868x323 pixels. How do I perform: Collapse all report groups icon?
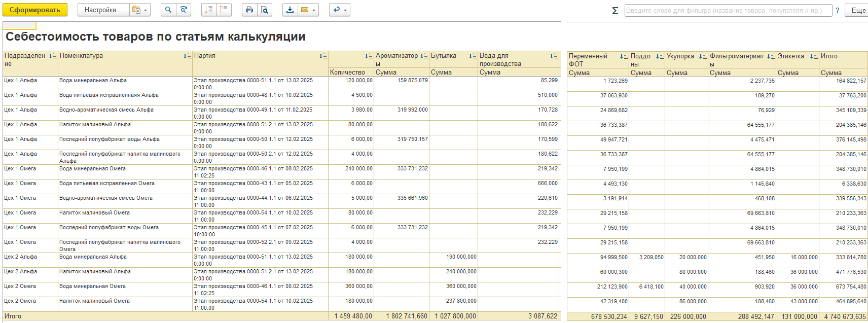pos(224,10)
